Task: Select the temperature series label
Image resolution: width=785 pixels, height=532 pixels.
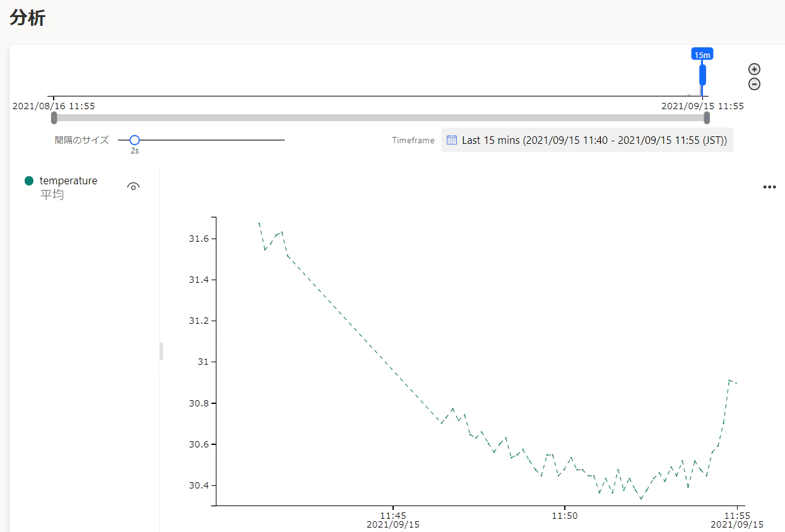Action: point(68,180)
